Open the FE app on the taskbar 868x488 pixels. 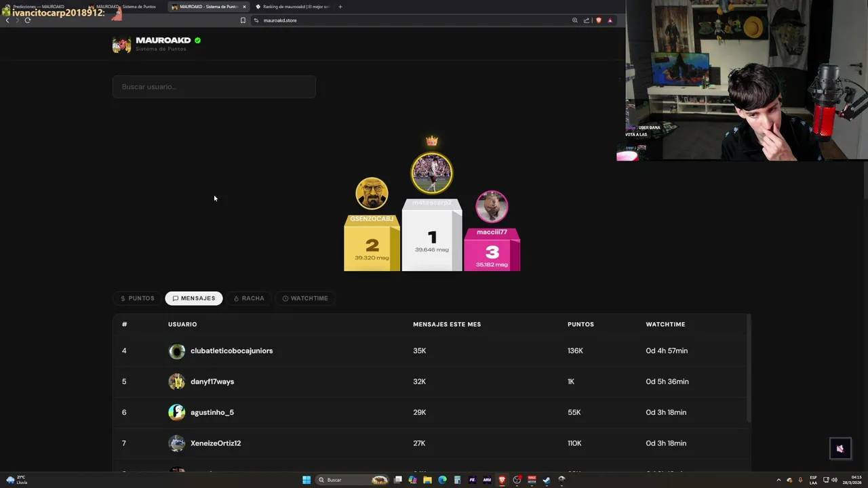pos(472,480)
